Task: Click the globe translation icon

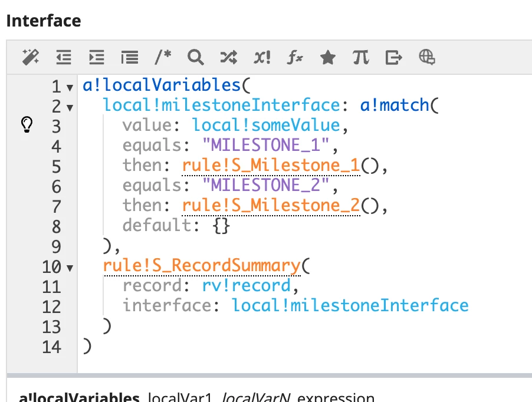Action: pos(427,57)
